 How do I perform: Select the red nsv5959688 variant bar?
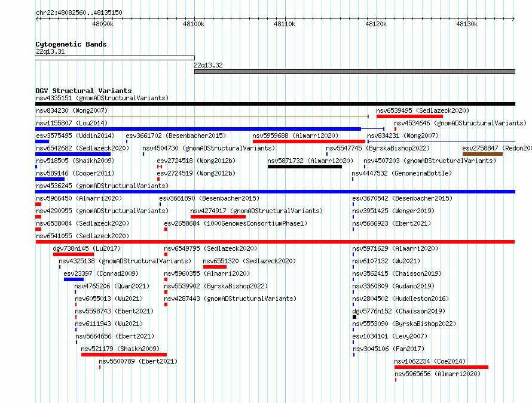point(309,141)
